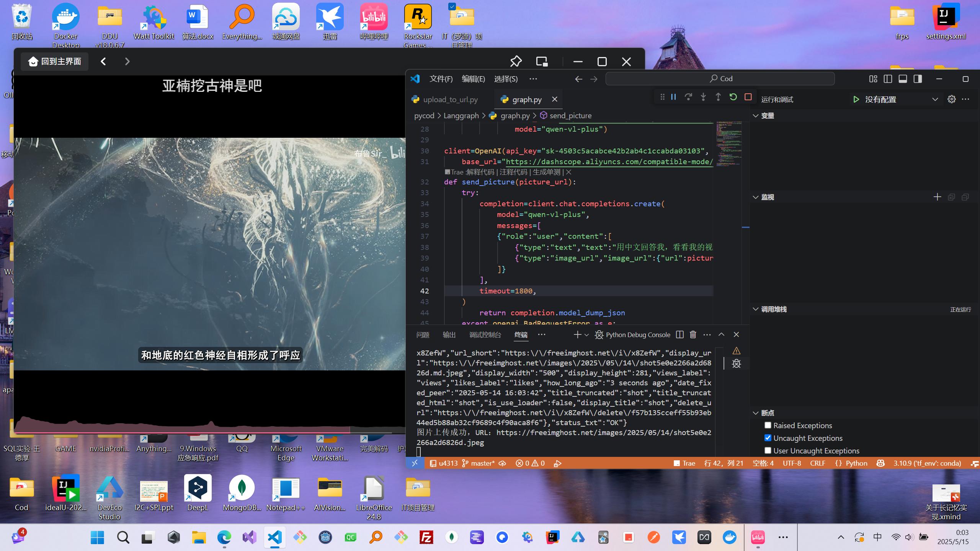The image size is (980, 551).
Task: Pause the debug session
Action: pos(673,97)
